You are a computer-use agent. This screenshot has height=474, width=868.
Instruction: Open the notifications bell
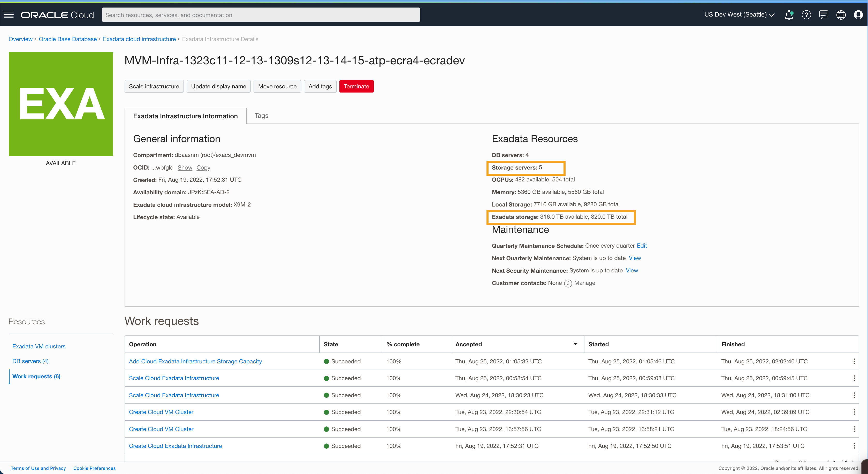789,15
